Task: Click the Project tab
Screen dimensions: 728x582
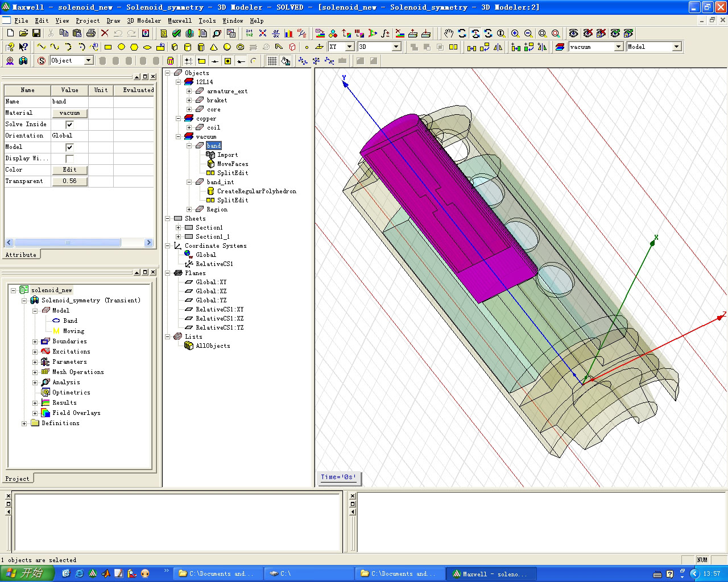Action: tap(18, 479)
